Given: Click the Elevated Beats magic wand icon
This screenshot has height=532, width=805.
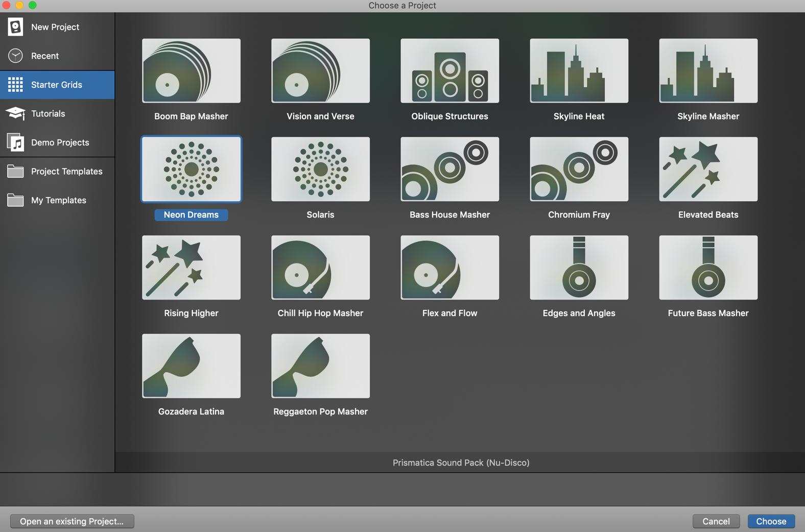Looking at the screenshot, I should [708, 169].
